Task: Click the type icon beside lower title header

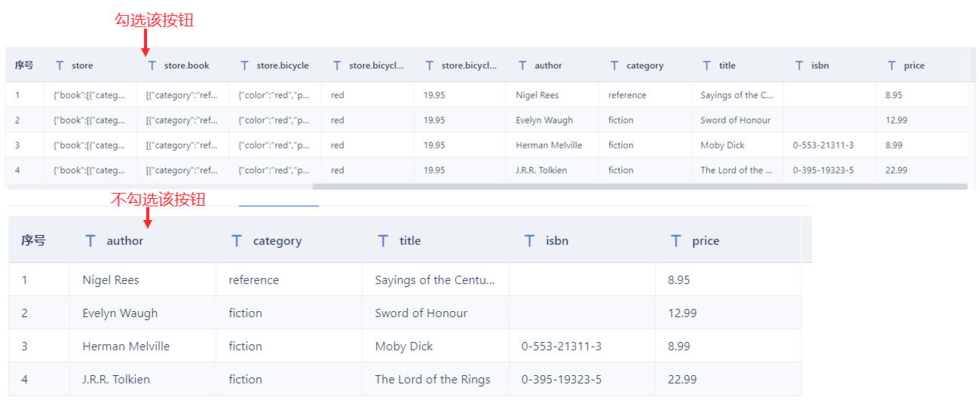Action: [x=384, y=241]
